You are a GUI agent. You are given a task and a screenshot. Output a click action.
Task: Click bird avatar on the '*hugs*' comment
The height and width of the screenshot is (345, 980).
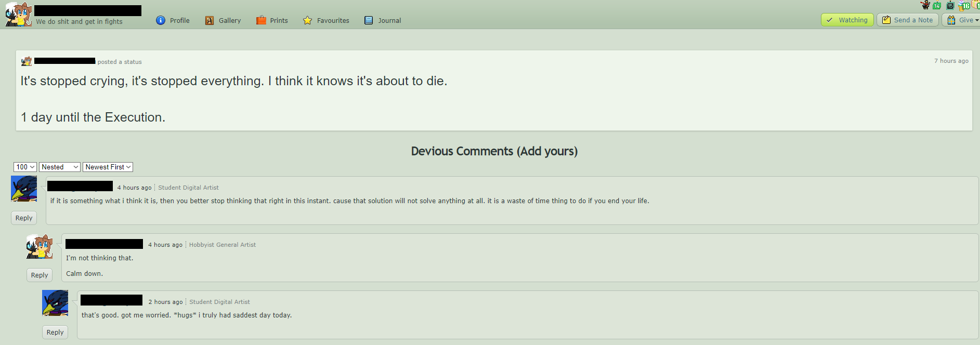(x=55, y=303)
